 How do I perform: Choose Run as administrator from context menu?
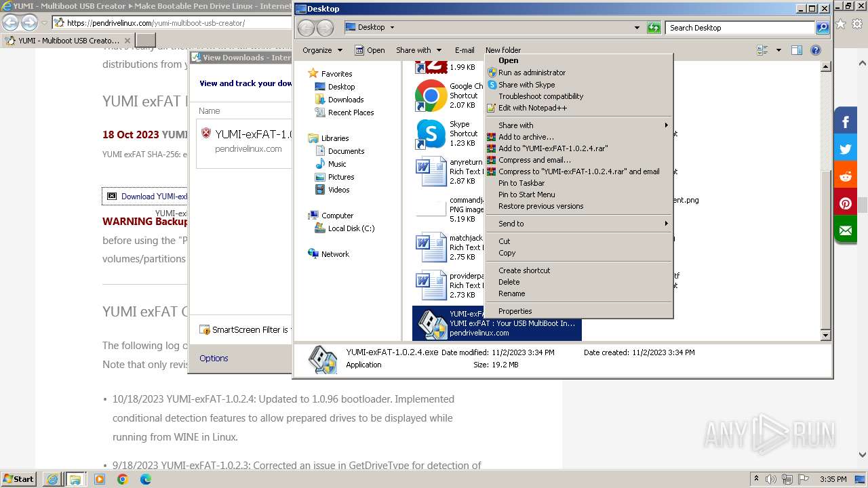click(579, 73)
